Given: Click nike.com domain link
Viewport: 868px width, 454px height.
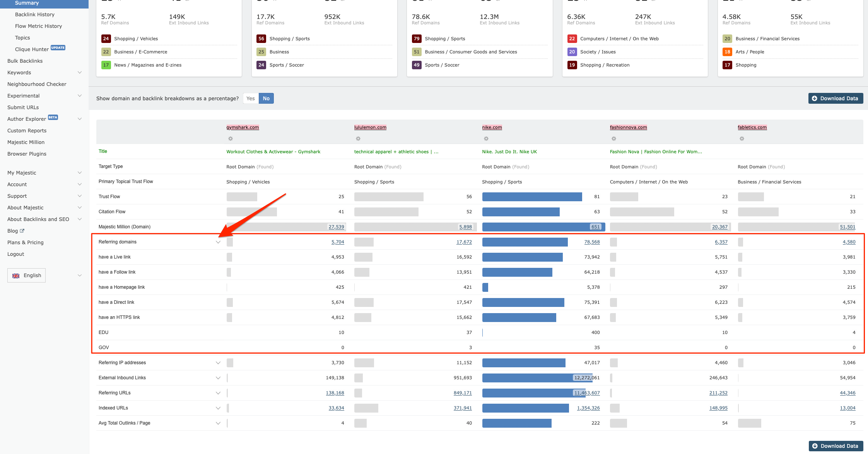Looking at the screenshot, I should point(492,127).
